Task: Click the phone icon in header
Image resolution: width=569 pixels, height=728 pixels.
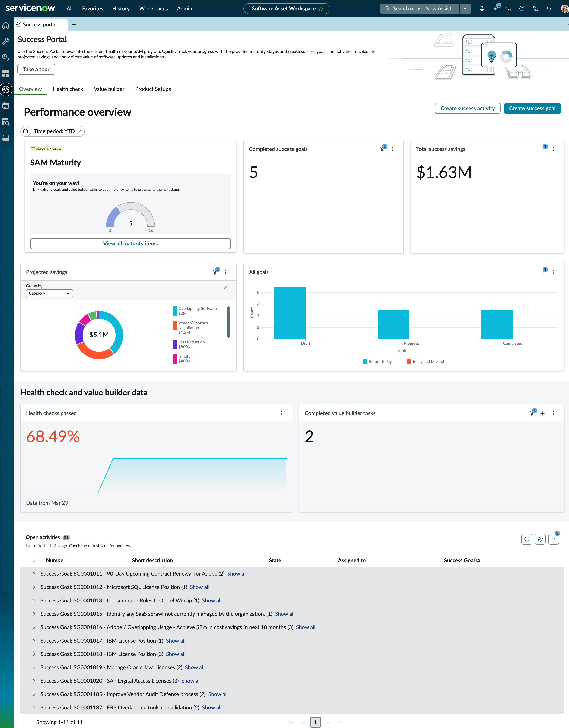Action: click(535, 9)
